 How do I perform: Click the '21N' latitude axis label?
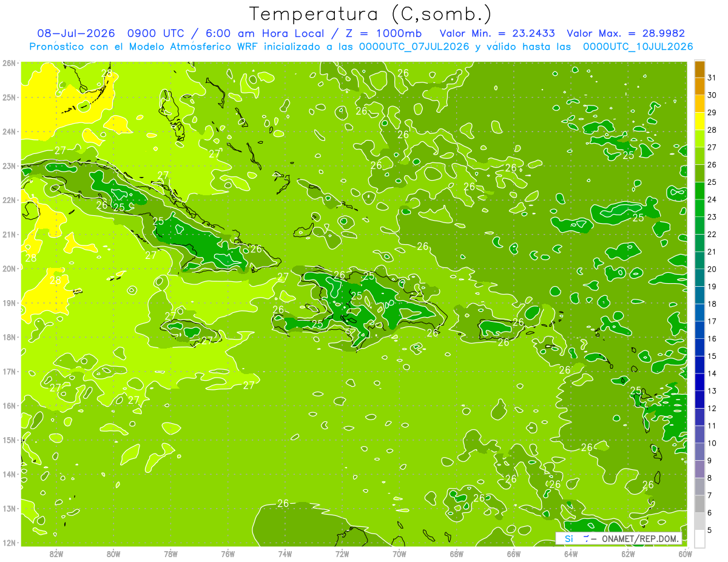[9, 234]
